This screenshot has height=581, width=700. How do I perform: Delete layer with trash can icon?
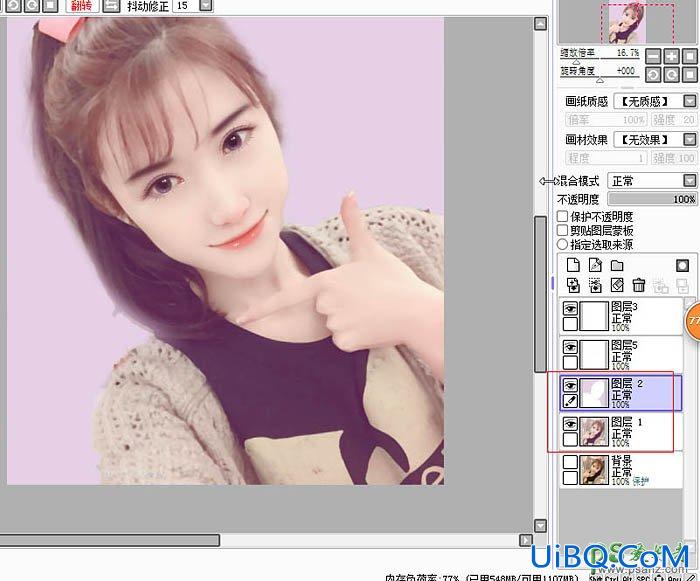639,285
